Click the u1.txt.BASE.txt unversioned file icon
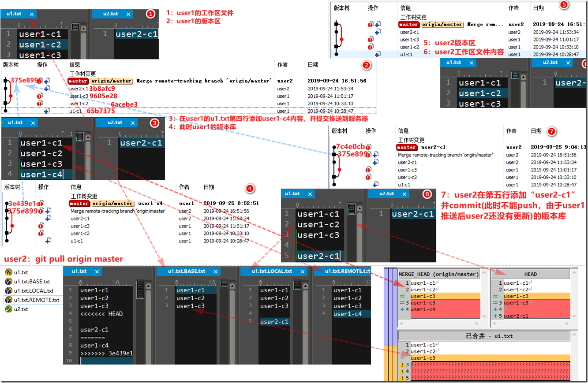Viewport: 588px width, 383px height. click(x=8, y=282)
